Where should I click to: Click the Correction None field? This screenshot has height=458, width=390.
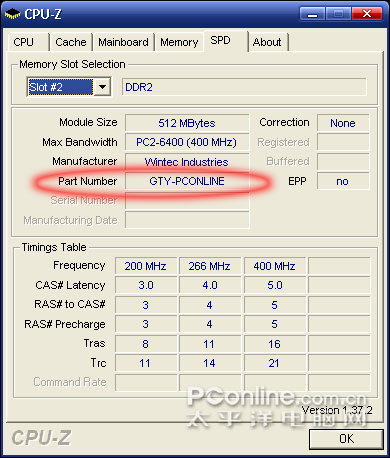point(343,123)
